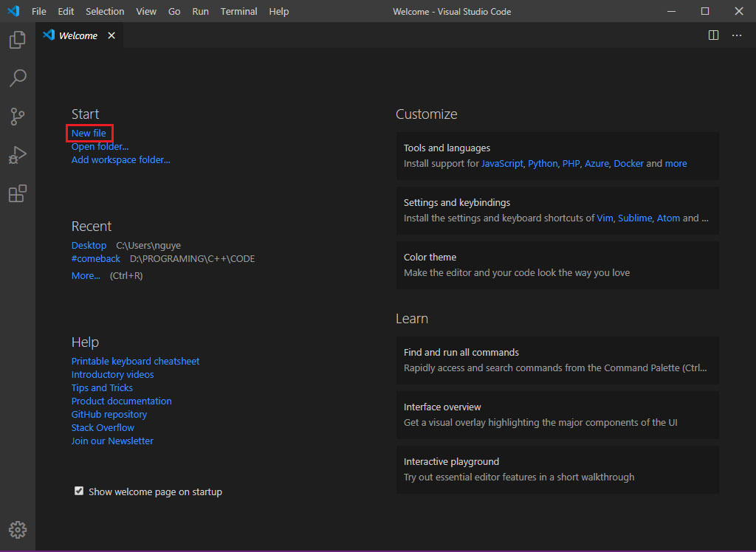Image resolution: width=756 pixels, height=552 pixels.
Task: Open the File menu
Action: coord(38,12)
